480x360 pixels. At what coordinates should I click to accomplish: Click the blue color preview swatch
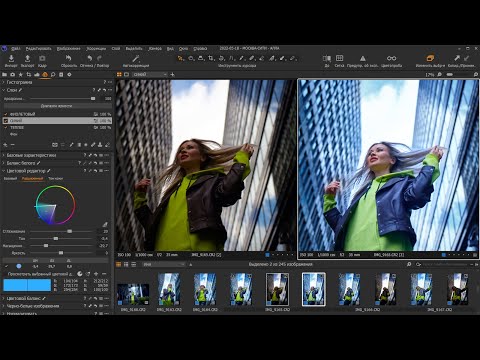(x=27, y=285)
